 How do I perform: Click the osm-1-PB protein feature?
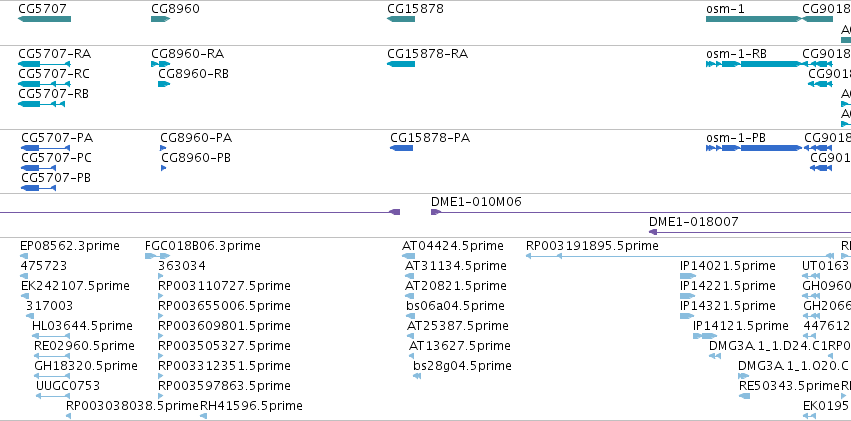click(754, 148)
